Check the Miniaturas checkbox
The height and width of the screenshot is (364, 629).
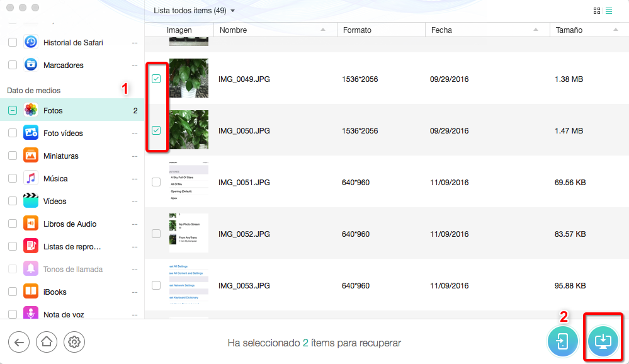[x=13, y=156]
